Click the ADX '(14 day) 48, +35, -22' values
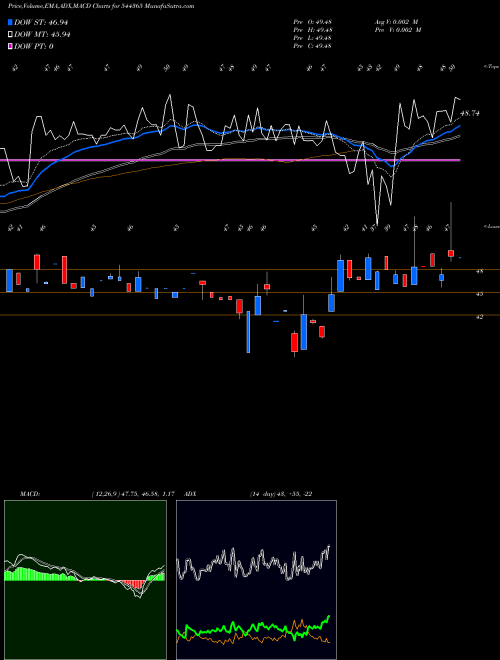Image resolution: width=500 pixels, height=660 pixels. tap(281, 494)
